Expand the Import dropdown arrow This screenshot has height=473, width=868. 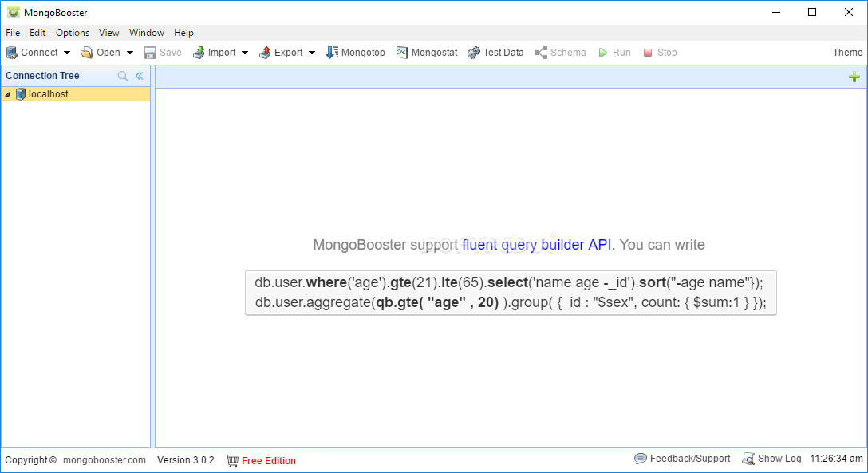tap(245, 53)
